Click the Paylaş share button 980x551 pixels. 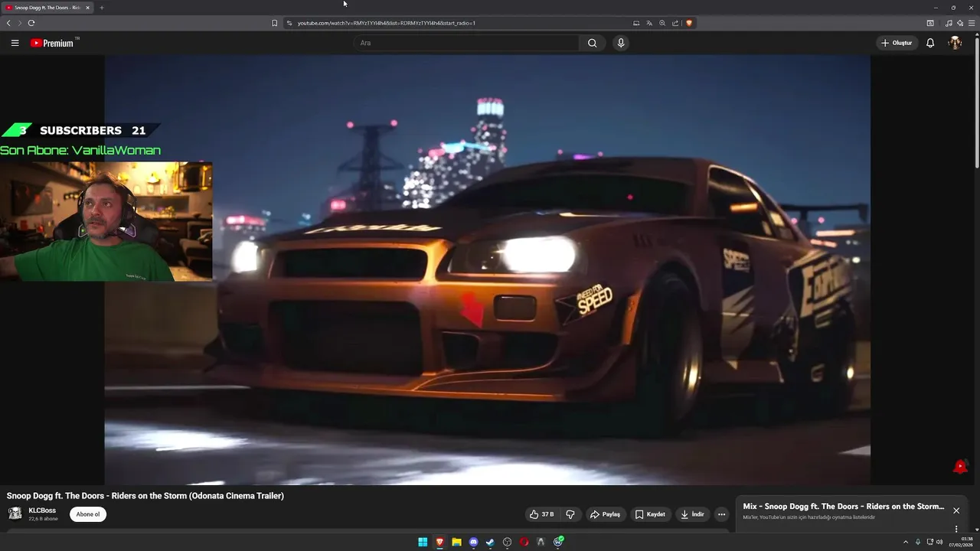[605, 514]
